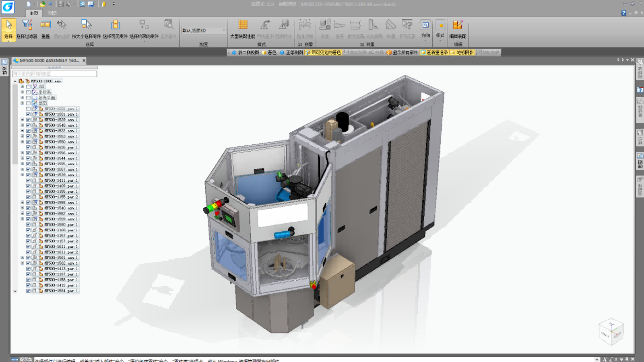Select the MF500 0000 ASSEMBLY document tab
The height and width of the screenshot is (362, 644).
click(x=49, y=60)
